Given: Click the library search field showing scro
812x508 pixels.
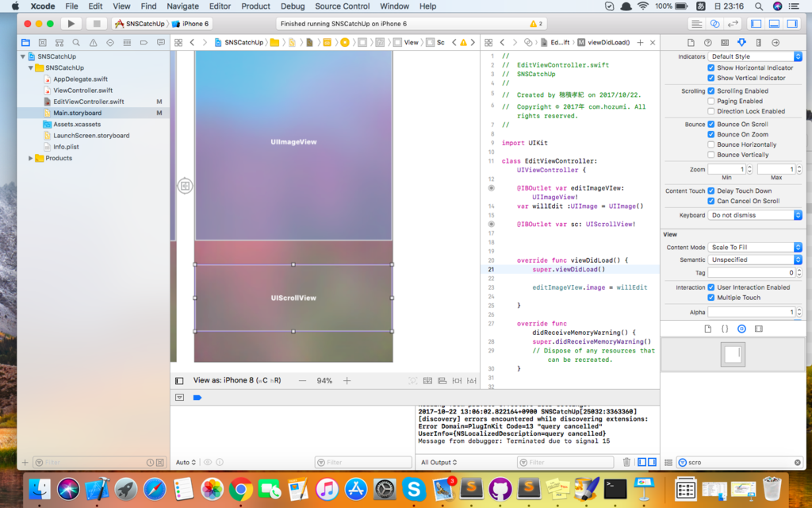Looking at the screenshot, I should pos(740,462).
